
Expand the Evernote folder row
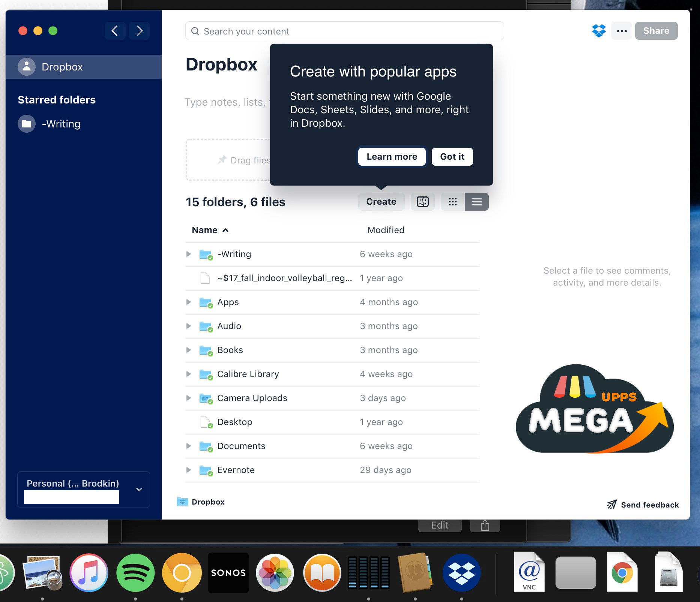(x=189, y=470)
